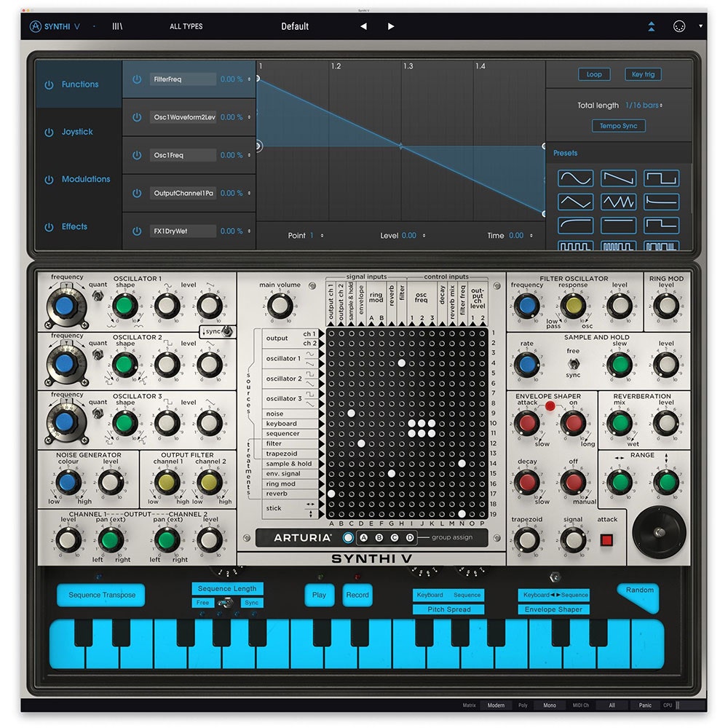Toggle power for FX1DryWet function

(x=137, y=232)
